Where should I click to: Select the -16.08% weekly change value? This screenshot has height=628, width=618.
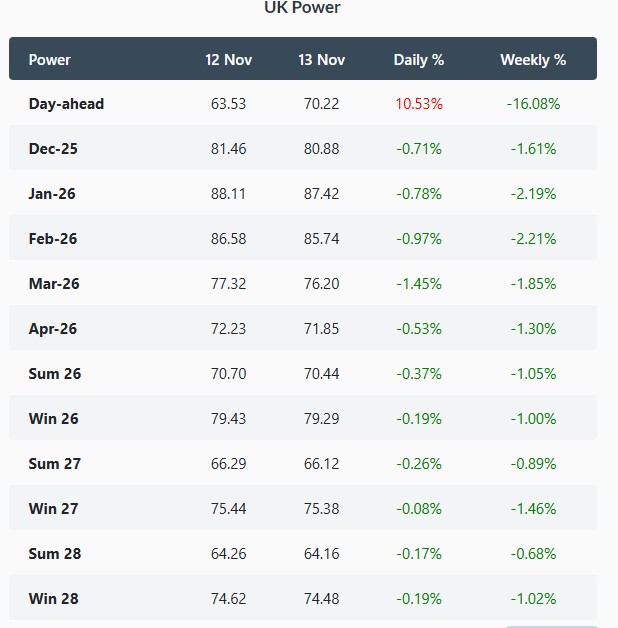532,104
